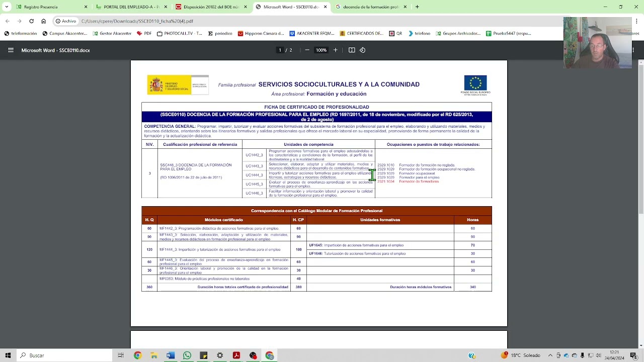Close the Disposición 20102 del BOE tab
This screenshot has height=362, width=644.
(246, 7)
